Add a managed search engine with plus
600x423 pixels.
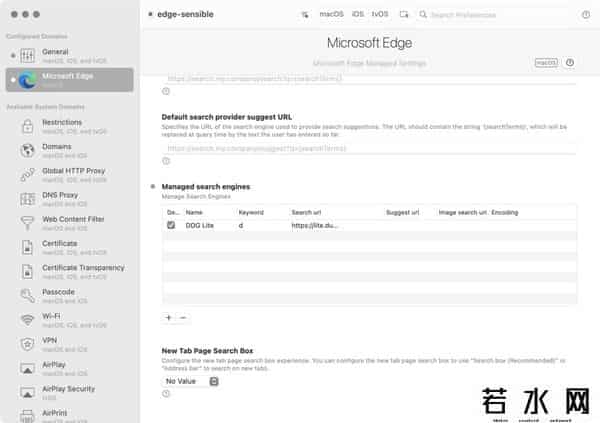tap(168, 317)
